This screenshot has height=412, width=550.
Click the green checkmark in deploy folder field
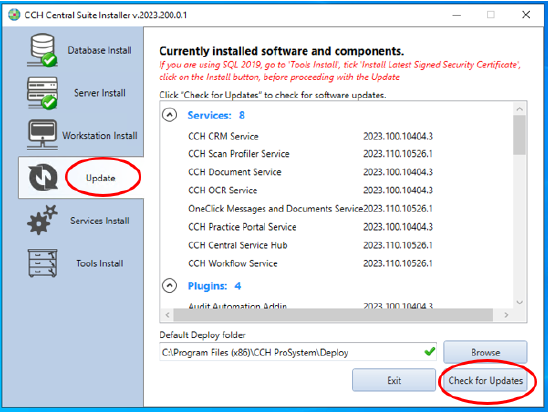429,351
